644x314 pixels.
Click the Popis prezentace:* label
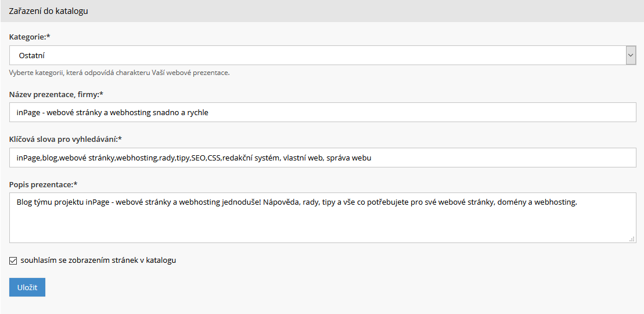pyautogui.click(x=43, y=184)
